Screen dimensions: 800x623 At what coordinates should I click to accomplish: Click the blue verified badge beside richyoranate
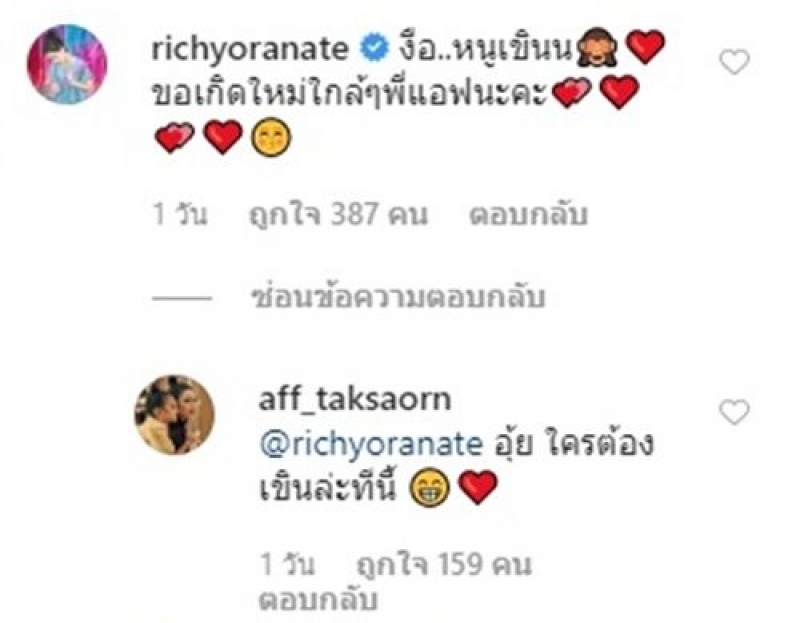[x=375, y=48]
